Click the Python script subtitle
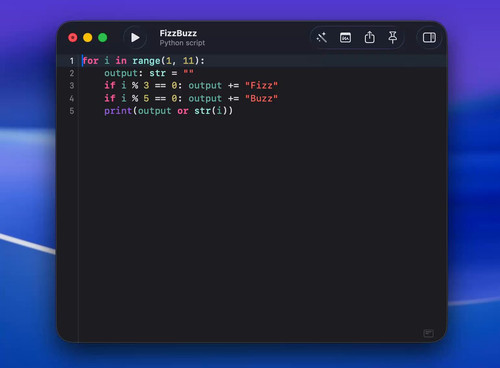Viewport: 500px width, 368px height. coord(182,43)
